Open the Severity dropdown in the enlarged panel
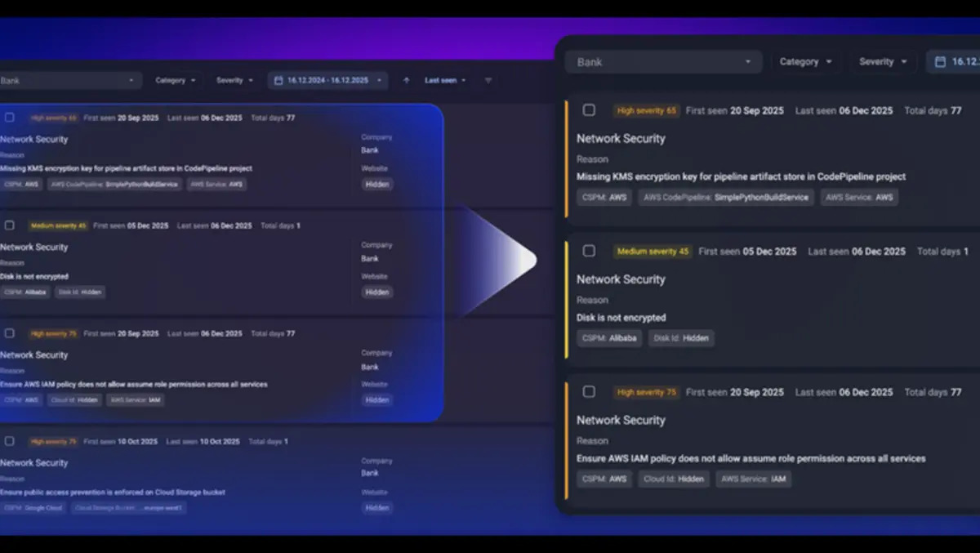The height and width of the screenshot is (553, 980). coord(882,62)
